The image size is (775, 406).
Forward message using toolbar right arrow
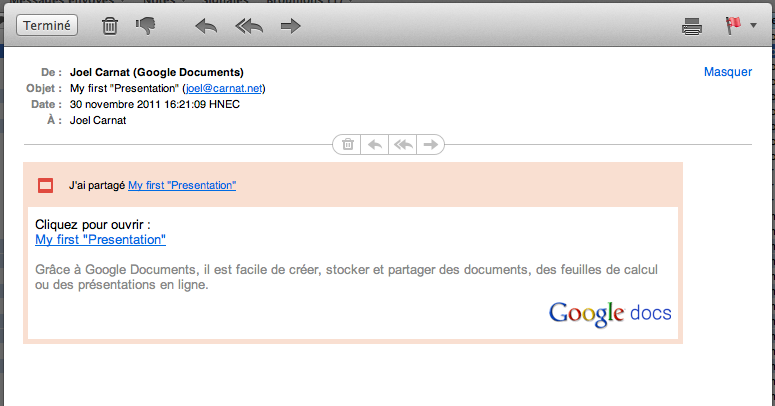(x=290, y=26)
